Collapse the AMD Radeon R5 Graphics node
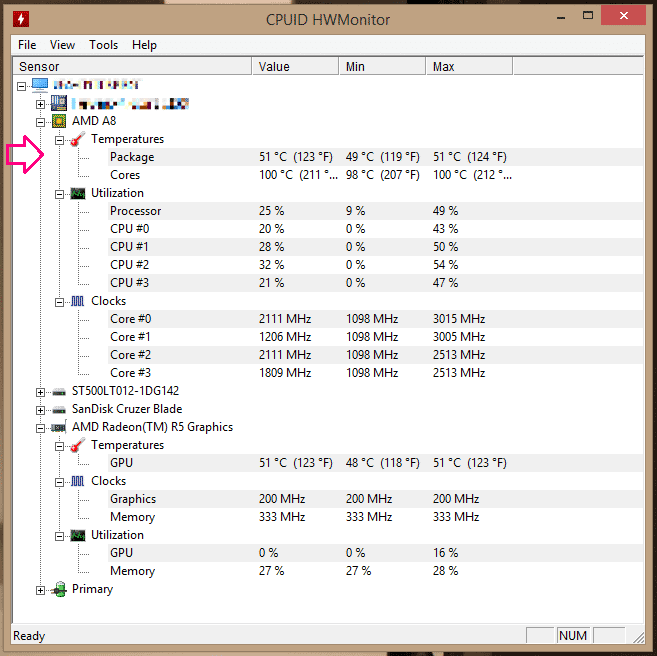This screenshot has width=657, height=656. [41, 427]
